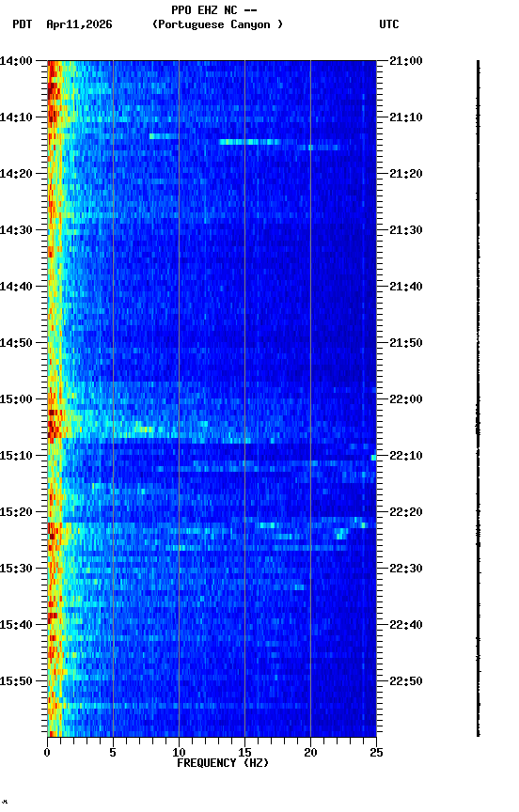Click the 15:10 PDT time label
Screen dimensions: 519x812
coord(16,456)
